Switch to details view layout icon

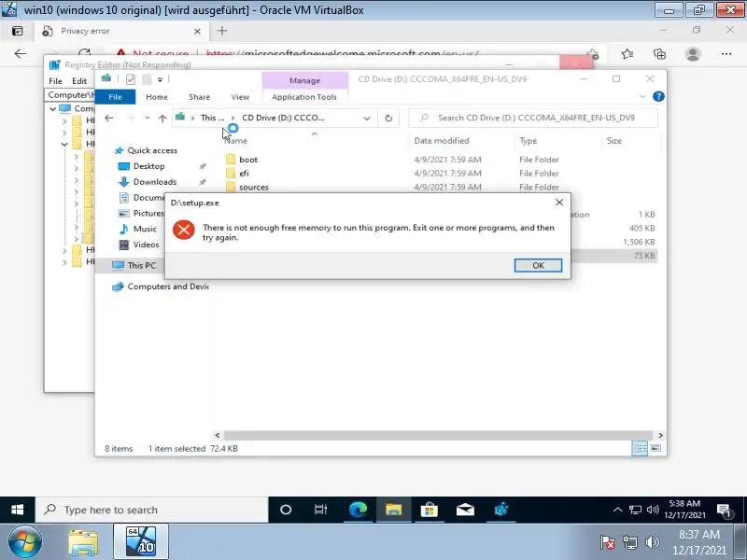(640, 448)
